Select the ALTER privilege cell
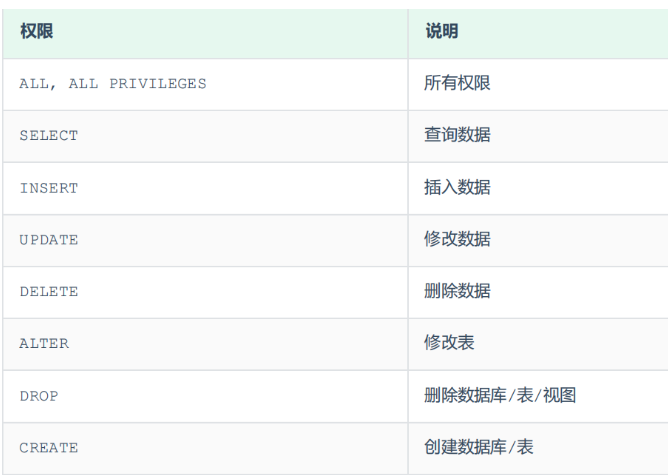Screen dimensions: 668x475 44,344
